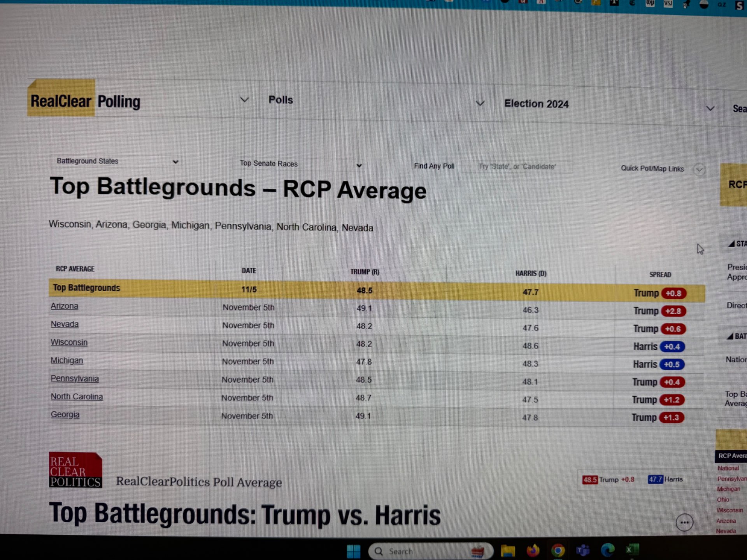Click the blue 47.7 Harris legend chip

point(655,479)
